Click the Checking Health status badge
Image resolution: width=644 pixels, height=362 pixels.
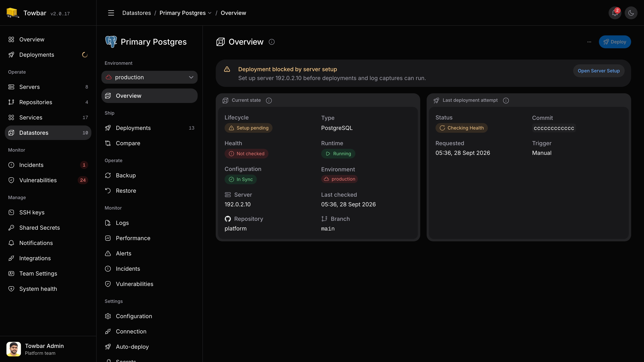coord(461,128)
